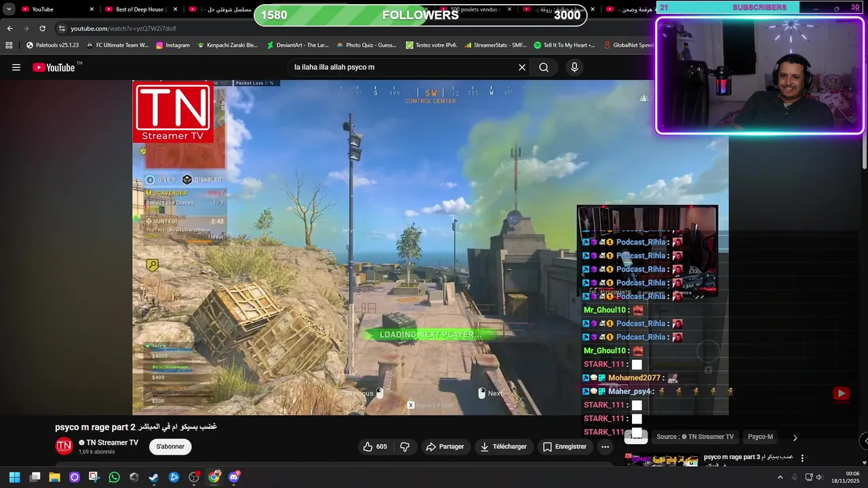Open psyco m rage part 3 thumbnail
868x488 pixels.
coord(662,460)
